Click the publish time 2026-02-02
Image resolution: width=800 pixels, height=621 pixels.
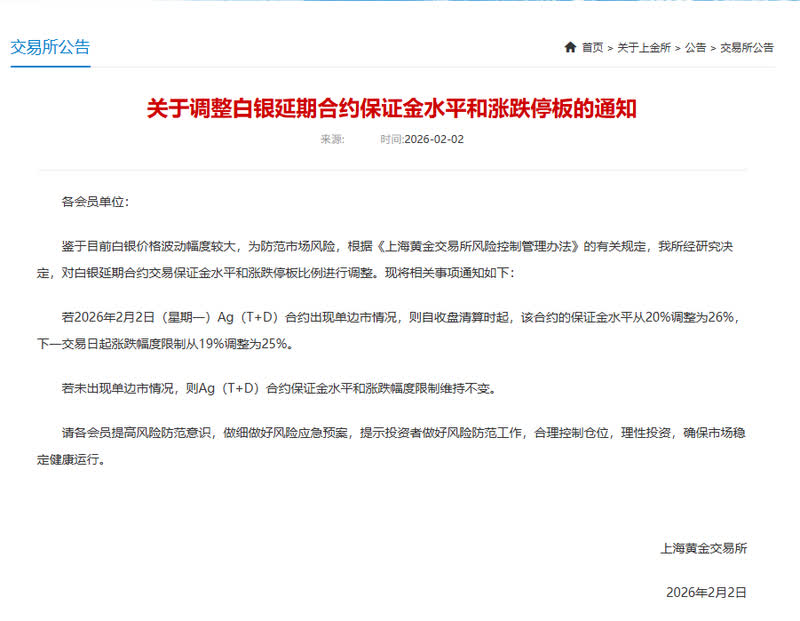(x=434, y=139)
